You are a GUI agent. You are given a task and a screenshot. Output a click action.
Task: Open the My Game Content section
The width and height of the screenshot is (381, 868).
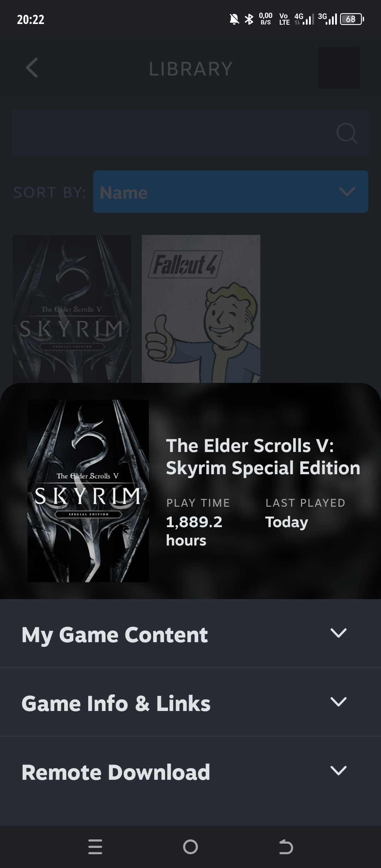(x=190, y=633)
